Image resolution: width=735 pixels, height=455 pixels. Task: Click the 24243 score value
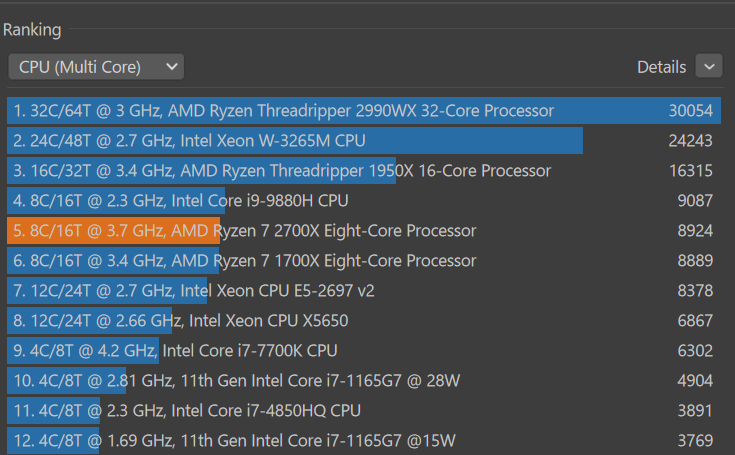[x=690, y=141]
